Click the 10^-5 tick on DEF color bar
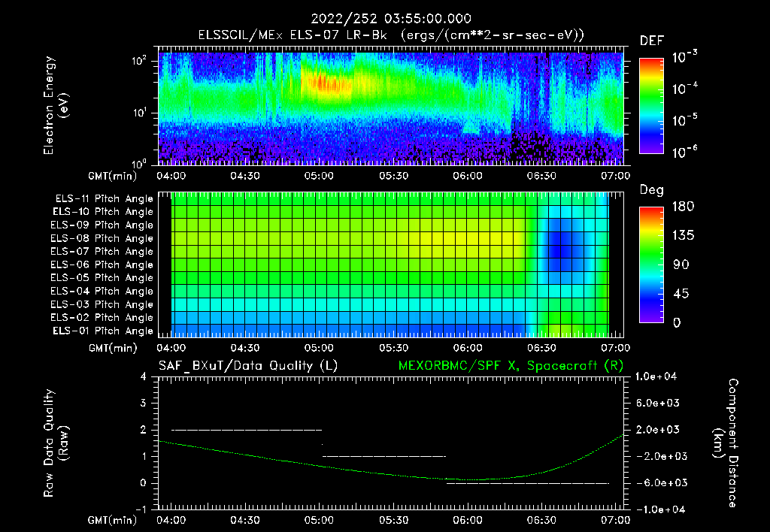 click(x=684, y=121)
